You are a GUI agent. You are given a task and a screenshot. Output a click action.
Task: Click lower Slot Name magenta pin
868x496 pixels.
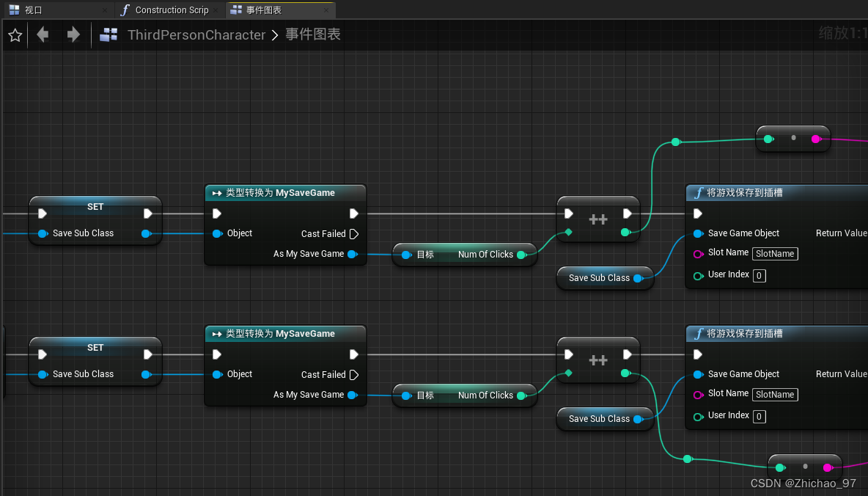click(699, 395)
